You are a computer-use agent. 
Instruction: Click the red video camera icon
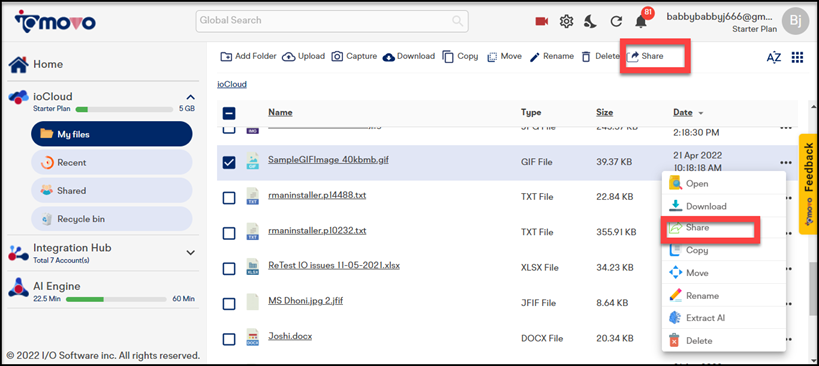click(x=542, y=21)
